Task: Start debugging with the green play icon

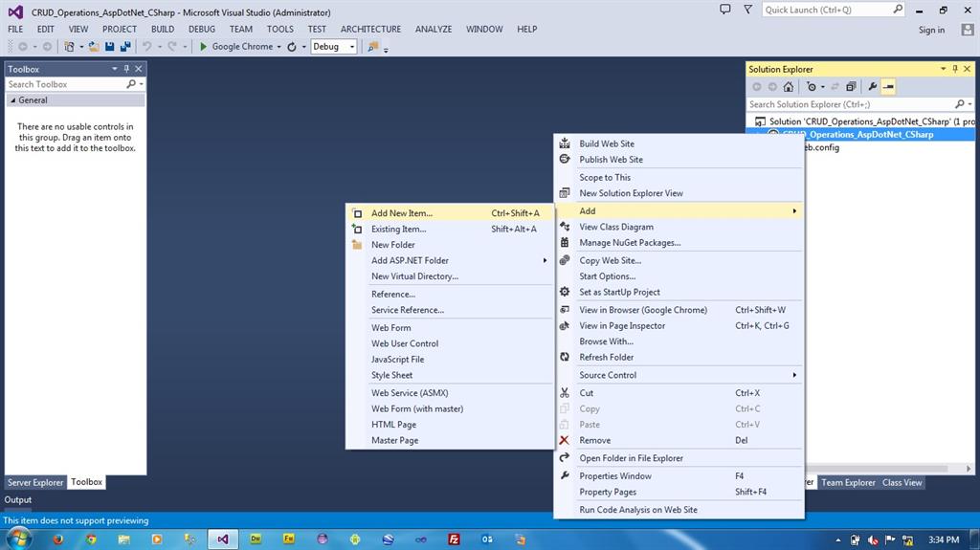Action: [x=203, y=46]
